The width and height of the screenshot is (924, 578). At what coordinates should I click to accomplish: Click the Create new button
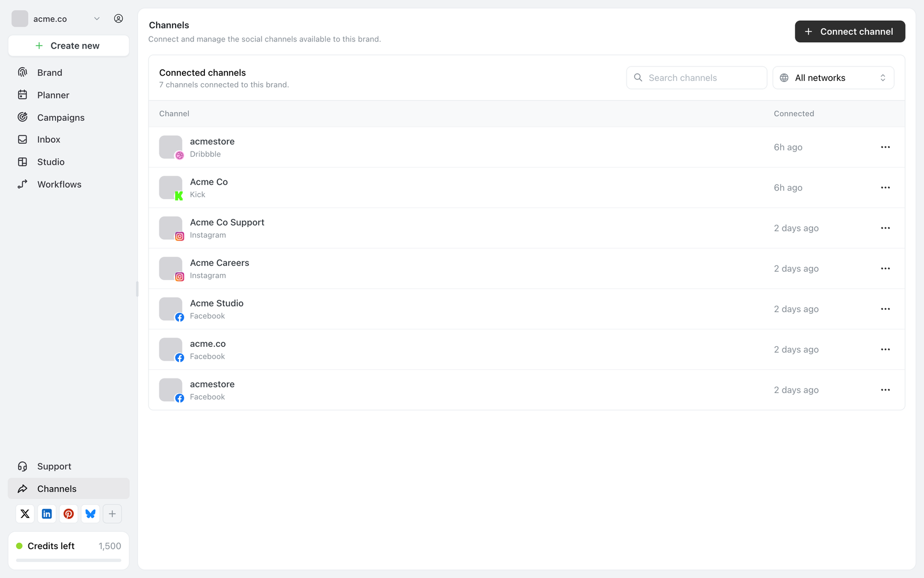[x=69, y=46]
